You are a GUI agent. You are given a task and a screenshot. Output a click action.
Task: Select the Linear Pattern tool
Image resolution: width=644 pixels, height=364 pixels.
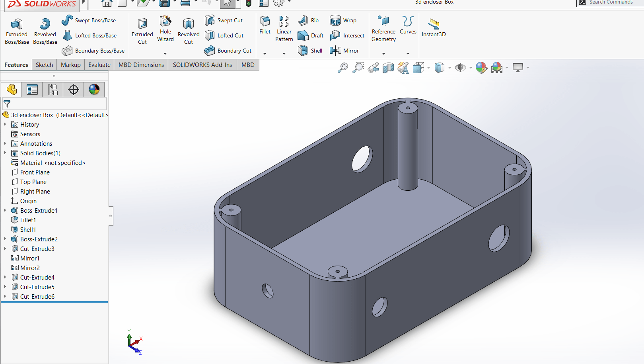(284, 29)
